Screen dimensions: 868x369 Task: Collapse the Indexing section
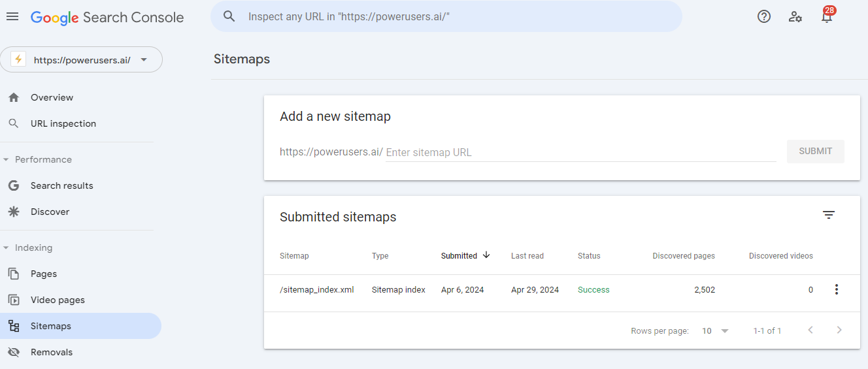coord(6,248)
